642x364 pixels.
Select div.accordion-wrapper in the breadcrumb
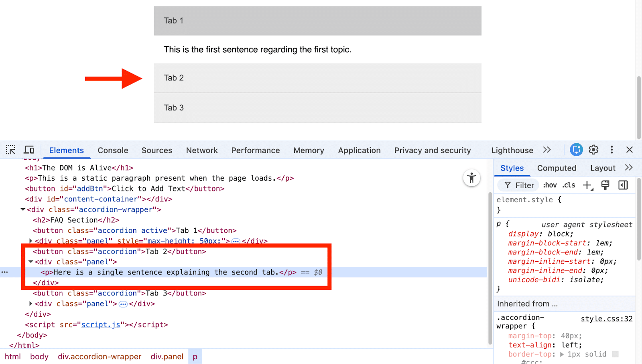click(x=100, y=356)
